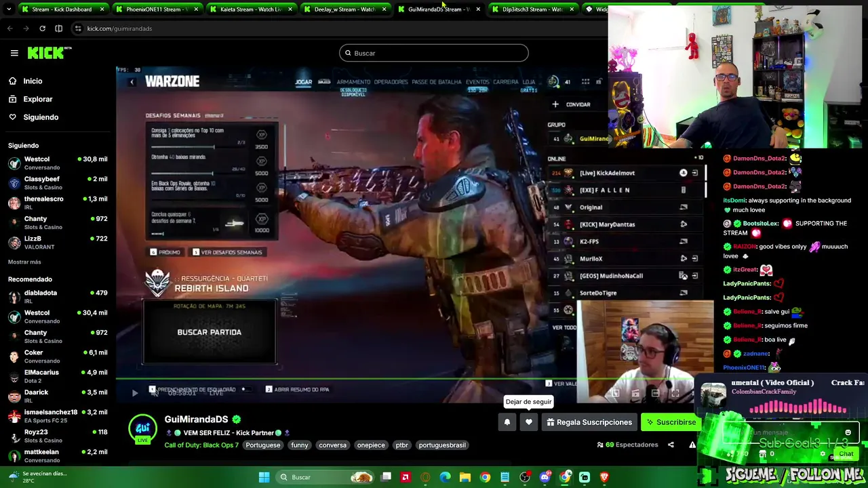Screen dimensions: 868x488
Task: View site information icon in address bar
Action: (78, 28)
